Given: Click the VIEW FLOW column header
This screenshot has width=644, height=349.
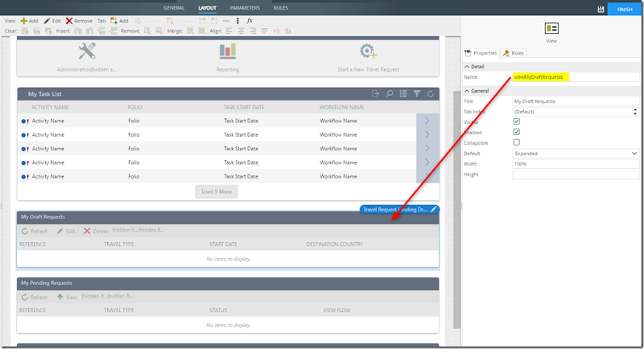Looking at the screenshot, I should (336, 310).
